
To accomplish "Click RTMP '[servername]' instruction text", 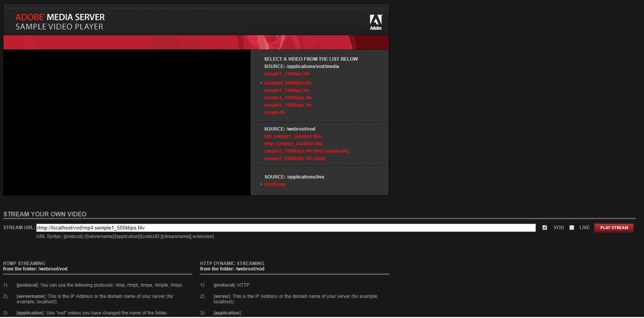I will tap(95, 299).
